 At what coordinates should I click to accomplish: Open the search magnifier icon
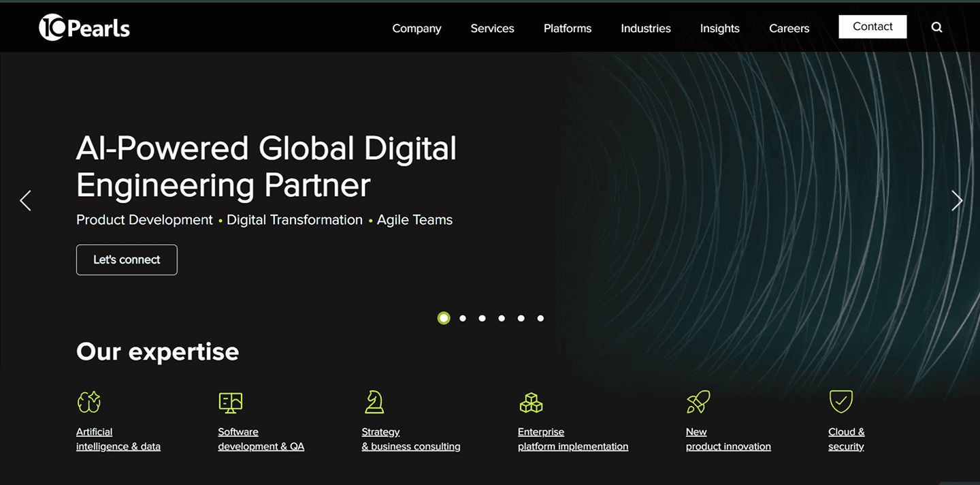(x=937, y=27)
